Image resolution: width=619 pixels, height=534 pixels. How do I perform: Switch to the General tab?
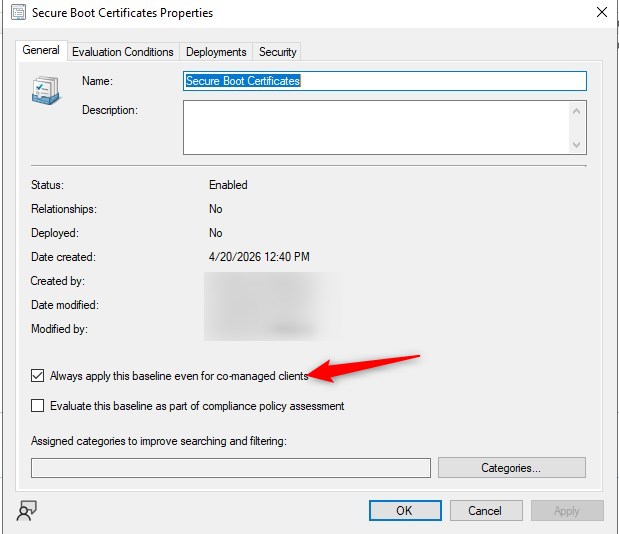(x=41, y=50)
